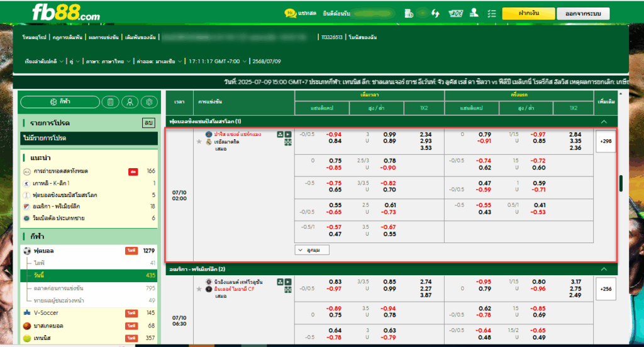The width and height of the screenshot is (644, 347).
Task: Select full-time 1X2 odds 2.93 for Real Madrid
Action: coord(426,141)
